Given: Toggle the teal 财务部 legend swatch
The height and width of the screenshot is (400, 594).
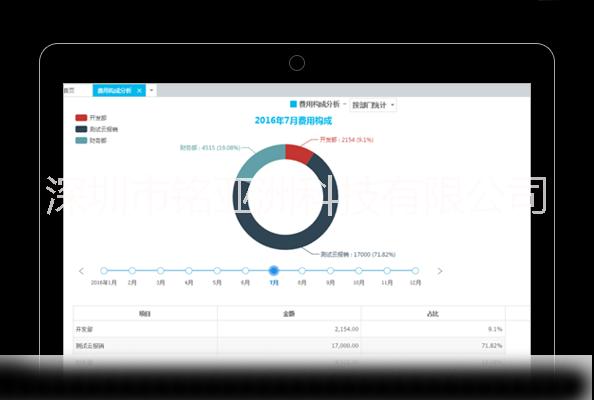Looking at the screenshot, I should 81,141.
